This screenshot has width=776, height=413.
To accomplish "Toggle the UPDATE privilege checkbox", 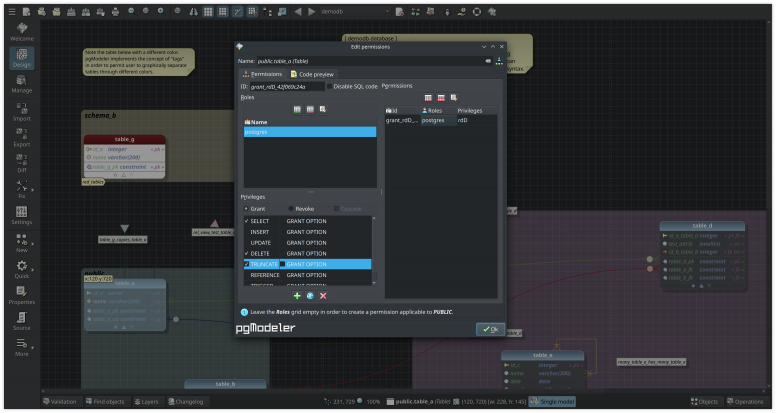I will tap(246, 243).
